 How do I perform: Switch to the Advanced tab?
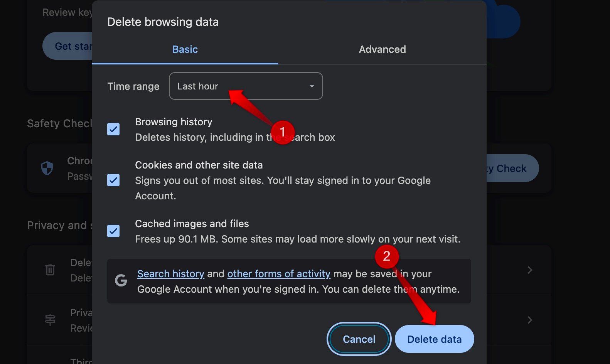pyautogui.click(x=382, y=49)
